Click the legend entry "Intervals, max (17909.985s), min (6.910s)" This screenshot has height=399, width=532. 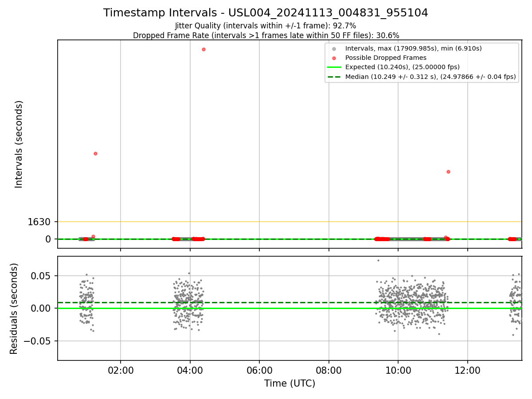click(x=413, y=48)
